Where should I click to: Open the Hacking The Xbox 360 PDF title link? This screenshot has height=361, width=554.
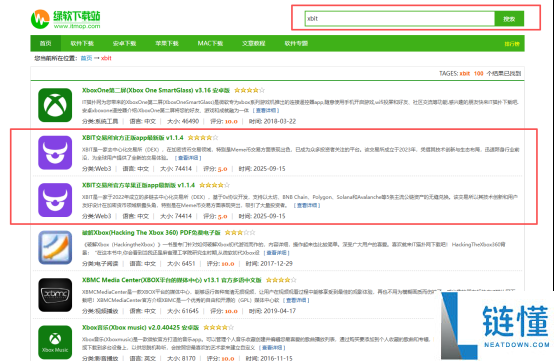click(151, 233)
